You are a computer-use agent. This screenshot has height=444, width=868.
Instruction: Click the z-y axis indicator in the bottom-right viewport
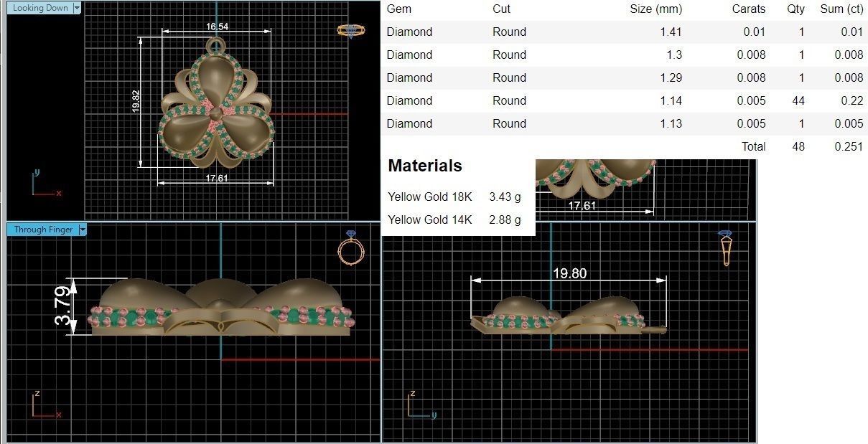coord(421,405)
